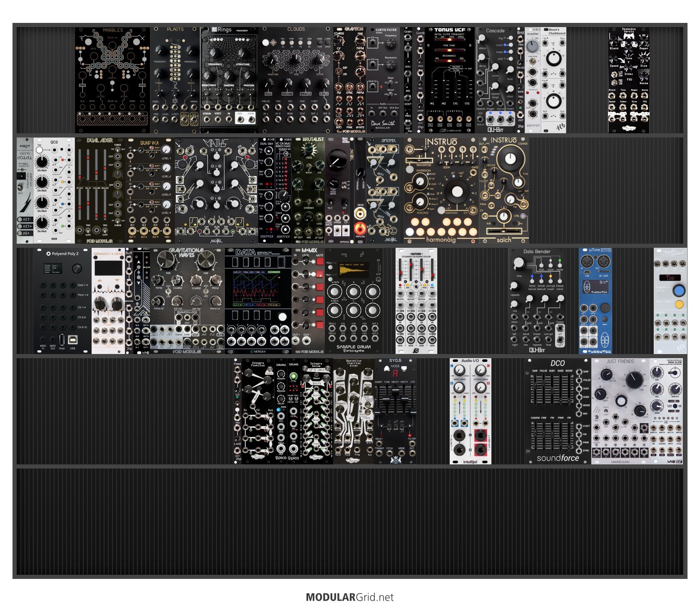Click the Qu-Bit Cascade module
Viewport: 700px width, 606px height.
click(x=496, y=80)
